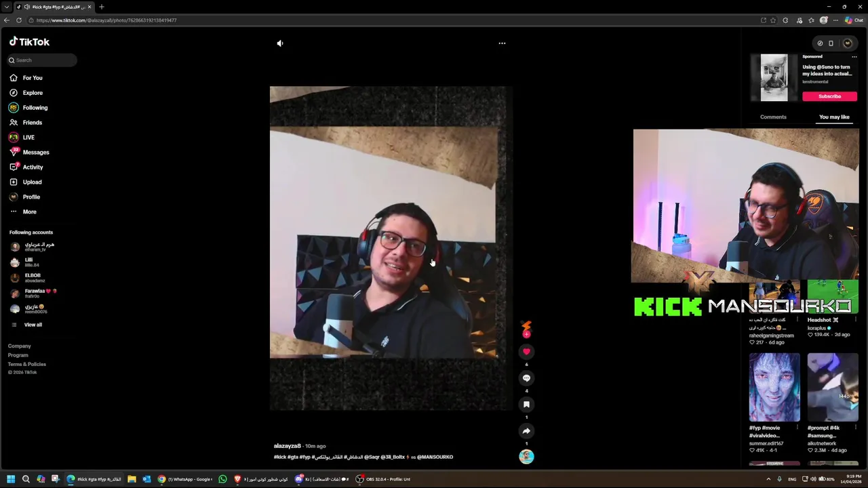
Task: Click the browser back arrow
Action: pos(7,20)
